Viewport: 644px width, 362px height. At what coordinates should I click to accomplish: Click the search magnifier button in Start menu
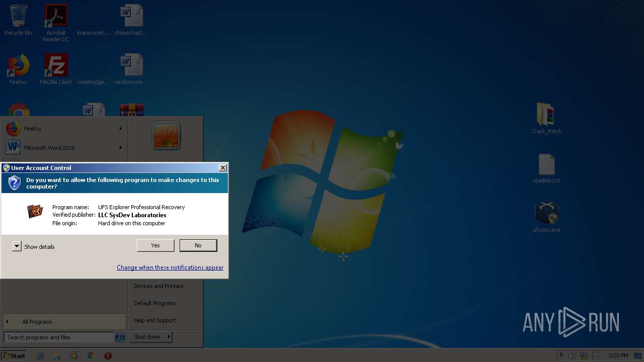tap(120, 337)
